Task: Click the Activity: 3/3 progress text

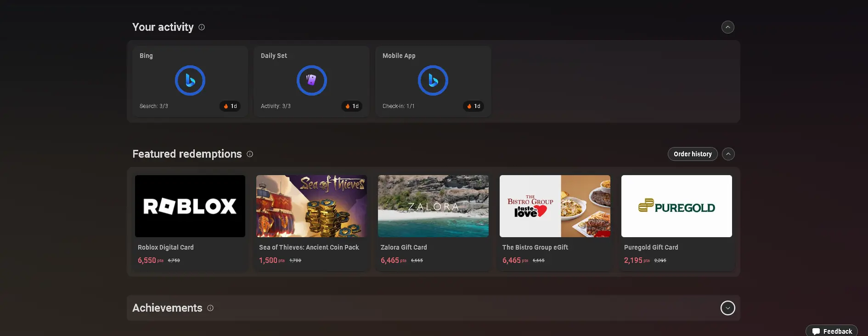Action: pos(276,106)
